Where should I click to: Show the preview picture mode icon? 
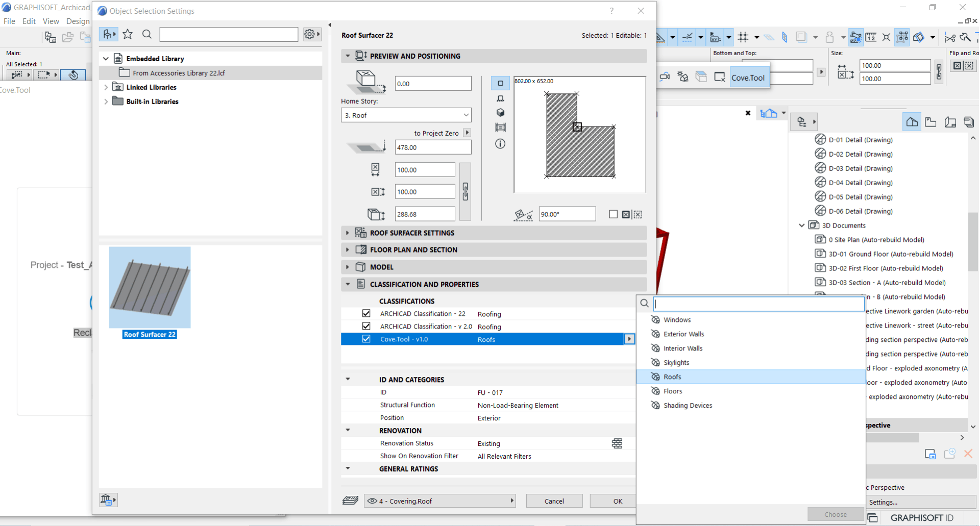coord(500,128)
